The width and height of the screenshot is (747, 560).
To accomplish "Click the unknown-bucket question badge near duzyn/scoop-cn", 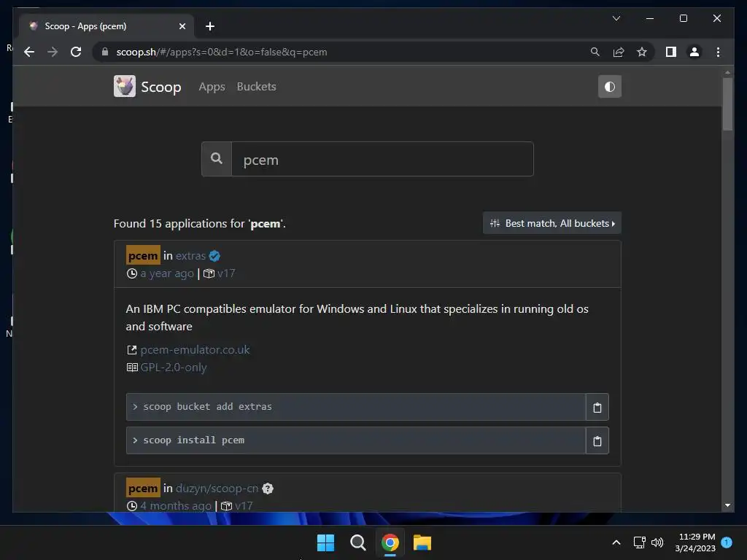I will click(x=268, y=489).
